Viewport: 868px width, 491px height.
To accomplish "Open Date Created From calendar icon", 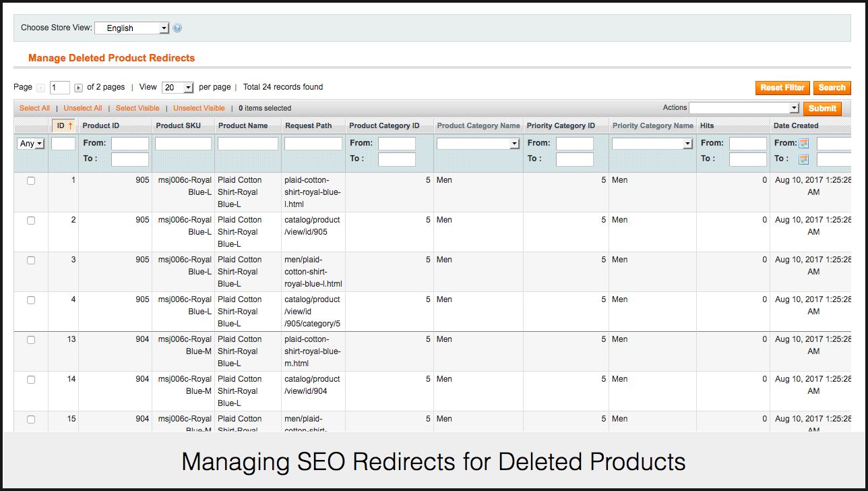I will 803,144.
